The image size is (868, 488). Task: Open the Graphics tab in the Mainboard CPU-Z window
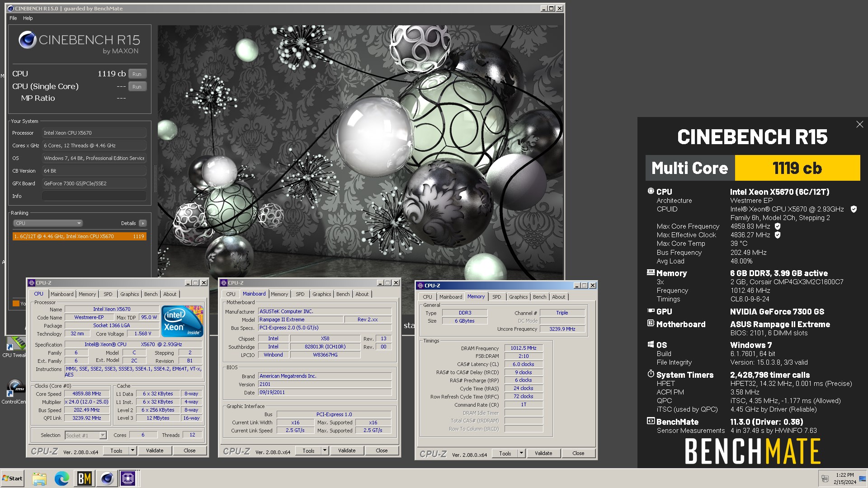pos(322,294)
